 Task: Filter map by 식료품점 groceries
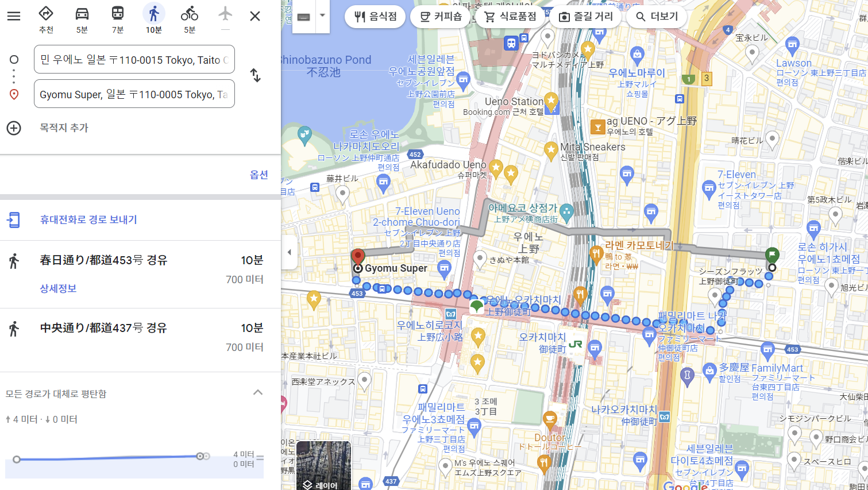[510, 17]
